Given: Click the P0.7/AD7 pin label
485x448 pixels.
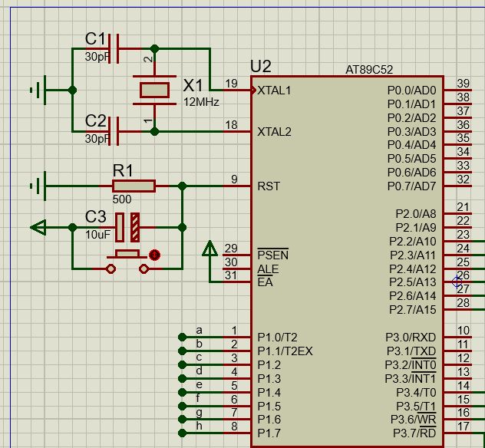Looking at the screenshot, I should click(x=411, y=186).
